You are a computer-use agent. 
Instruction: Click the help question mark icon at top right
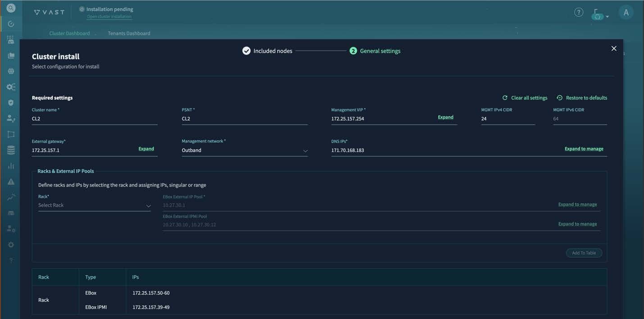(579, 13)
